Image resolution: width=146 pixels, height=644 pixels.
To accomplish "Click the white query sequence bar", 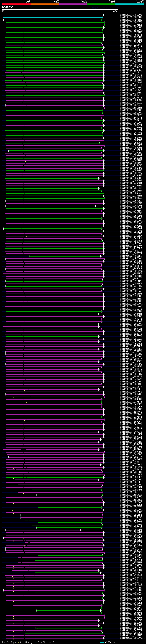I will coord(60,10).
